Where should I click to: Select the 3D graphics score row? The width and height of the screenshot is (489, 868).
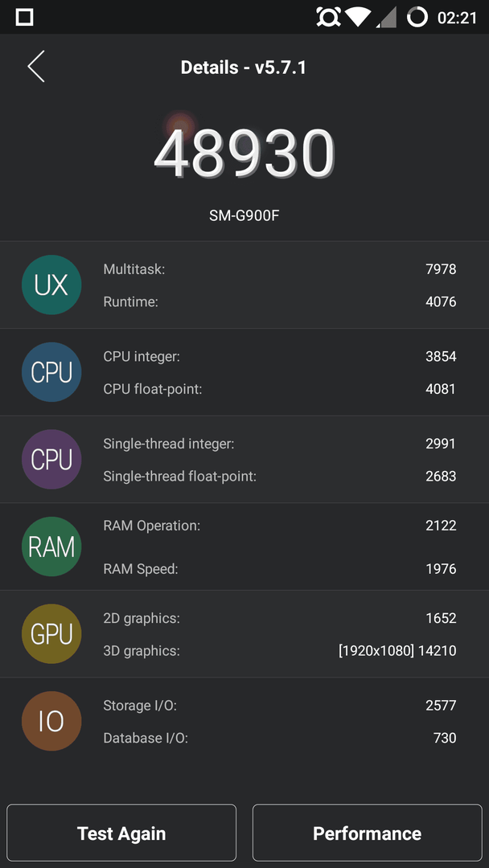280,650
